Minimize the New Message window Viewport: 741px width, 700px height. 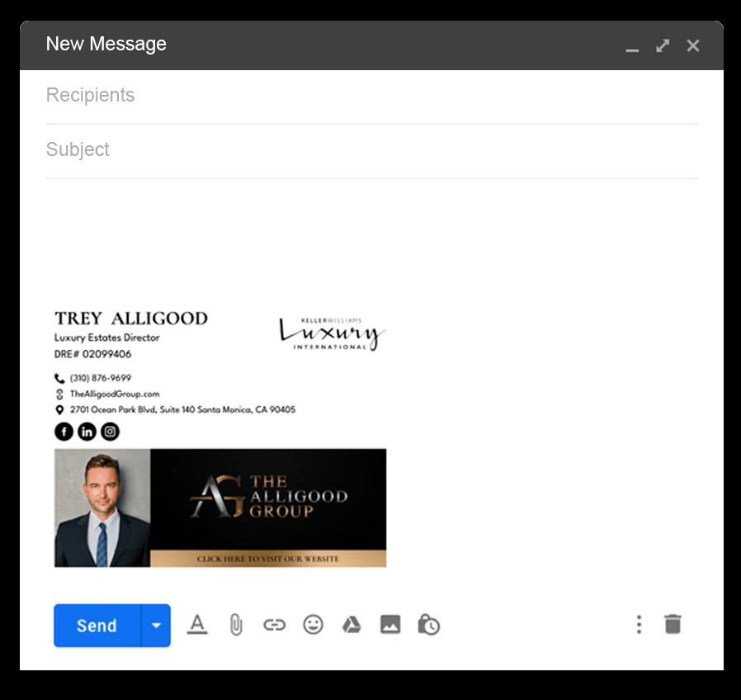632,50
